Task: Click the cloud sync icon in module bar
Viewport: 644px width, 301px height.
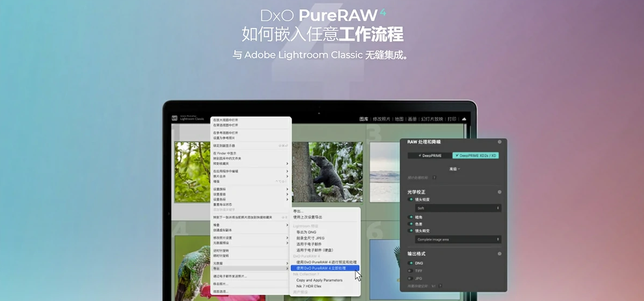Action: tap(464, 119)
